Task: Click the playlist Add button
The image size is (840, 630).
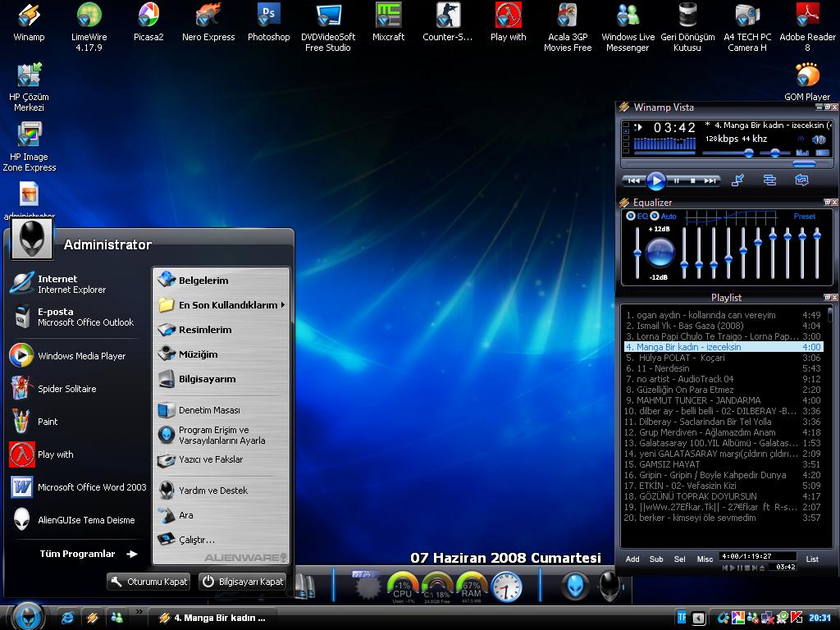Action: [632, 559]
